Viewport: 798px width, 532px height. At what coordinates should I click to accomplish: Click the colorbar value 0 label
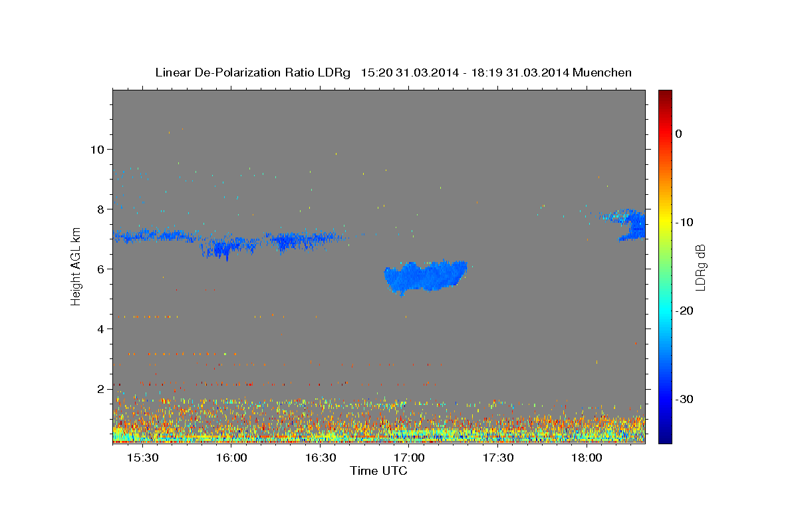point(679,134)
